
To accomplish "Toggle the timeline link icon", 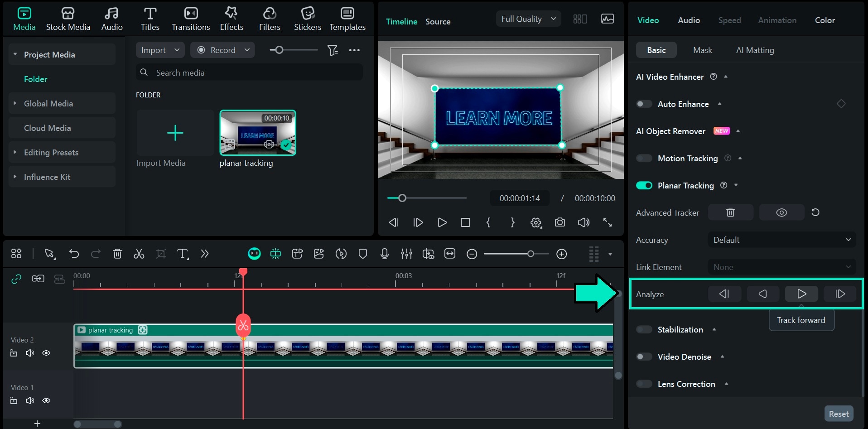I will pos(16,279).
